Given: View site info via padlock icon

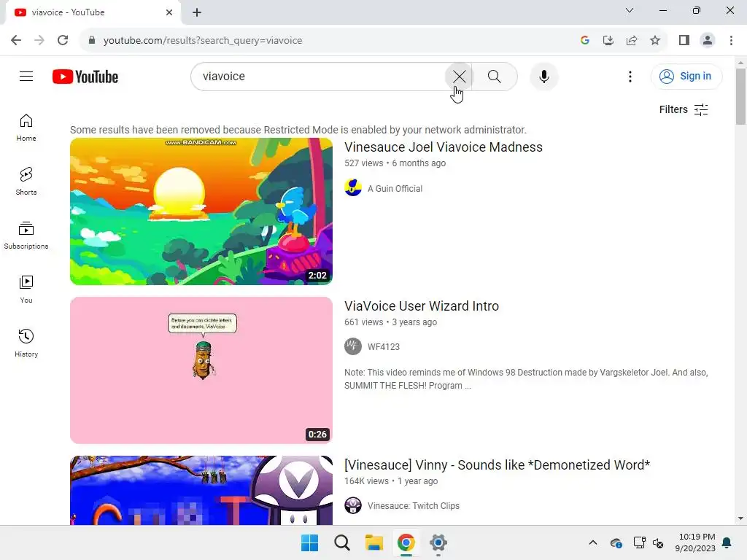Looking at the screenshot, I should [92, 41].
